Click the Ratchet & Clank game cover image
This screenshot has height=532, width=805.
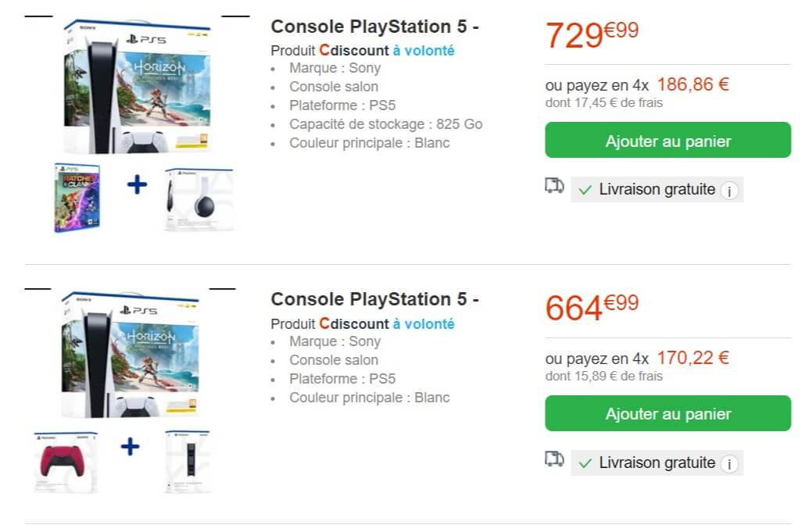pyautogui.click(x=77, y=198)
